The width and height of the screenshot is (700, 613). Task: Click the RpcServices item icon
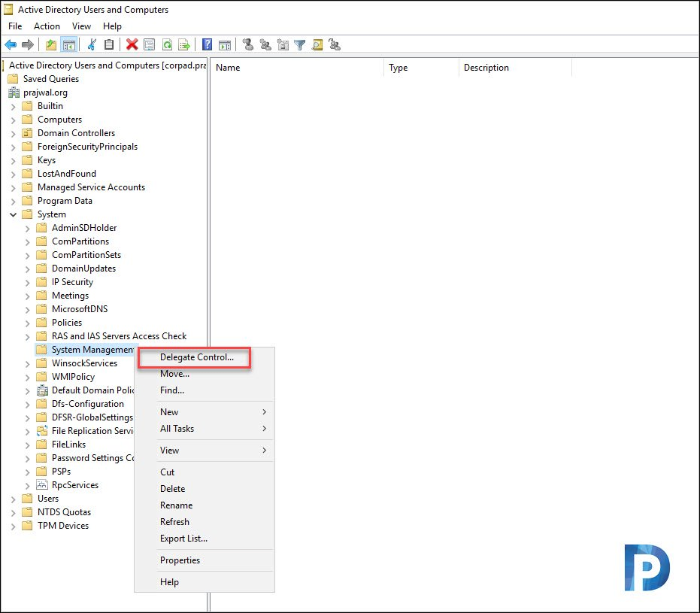(42, 485)
